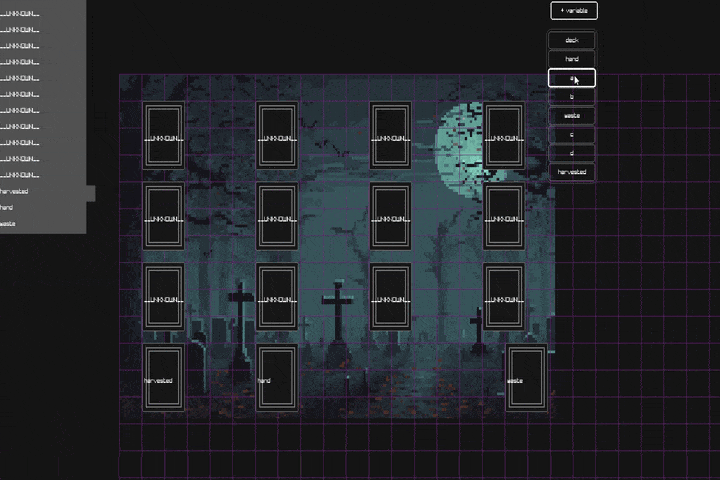Select the waste entry in the left panel
Viewport: 720px width, 480px height.
[x=8, y=224]
